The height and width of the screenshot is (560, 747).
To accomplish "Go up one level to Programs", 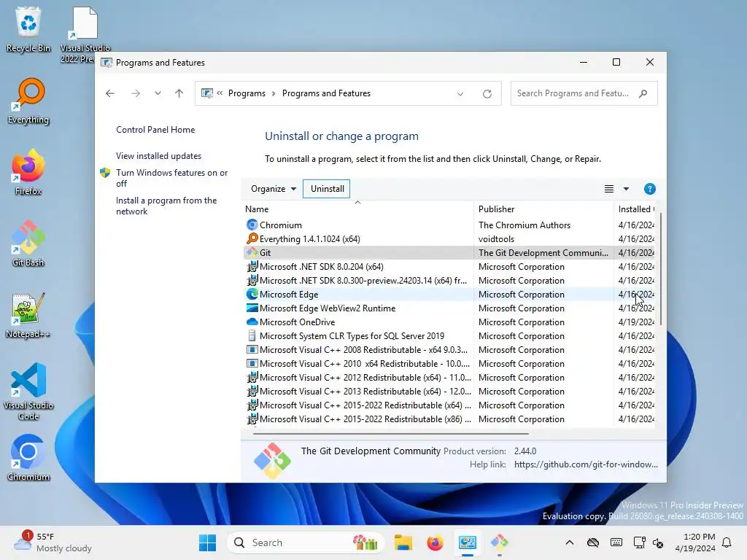I will [179, 93].
